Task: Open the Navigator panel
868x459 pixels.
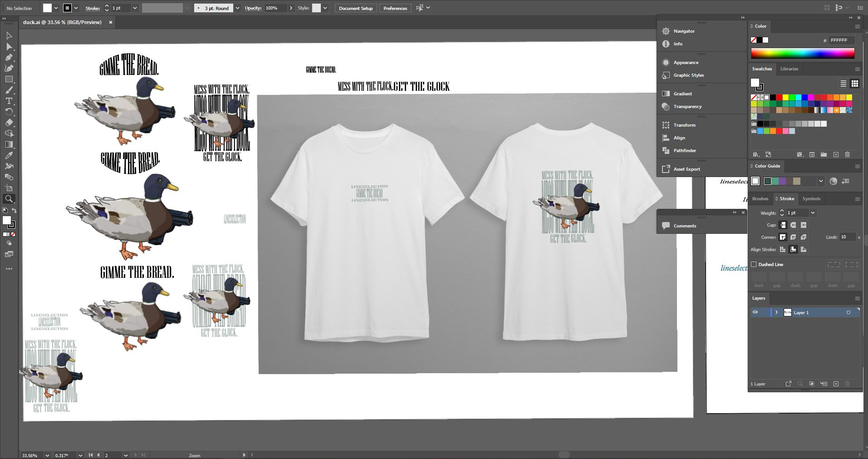Action: coord(684,31)
